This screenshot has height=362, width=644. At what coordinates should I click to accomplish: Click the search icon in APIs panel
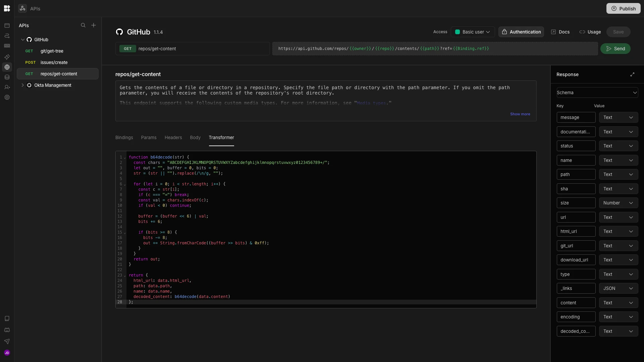point(83,25)
